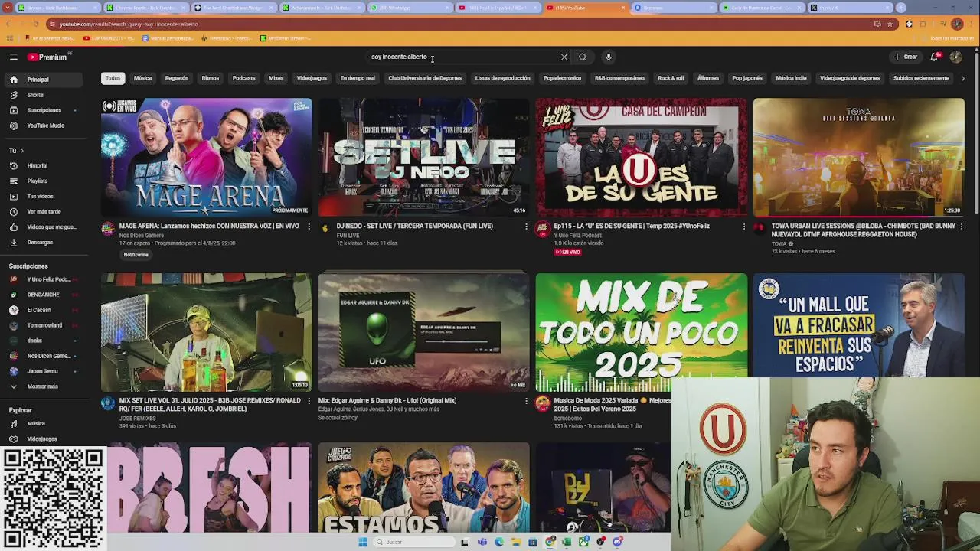Open options menu for Ufo! Original Mix

coord(526,401)
